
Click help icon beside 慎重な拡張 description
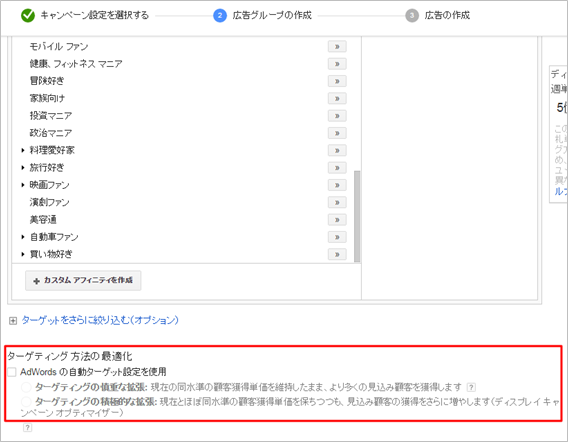[471, 387]
